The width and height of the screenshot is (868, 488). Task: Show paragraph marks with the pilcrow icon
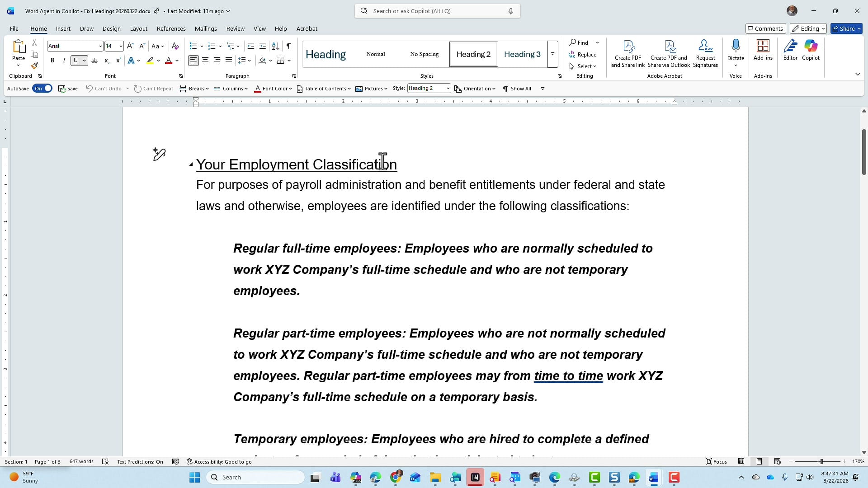point(289,46)
